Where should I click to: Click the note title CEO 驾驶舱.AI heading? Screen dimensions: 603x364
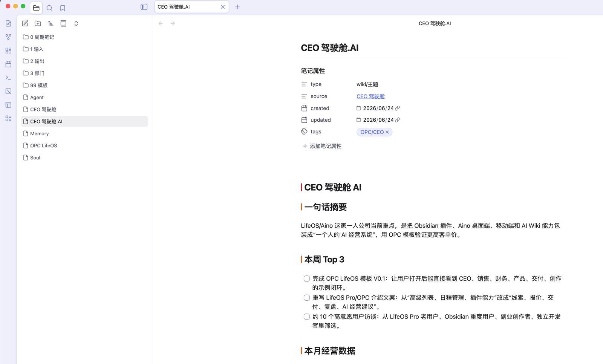(x=330, y=48)
